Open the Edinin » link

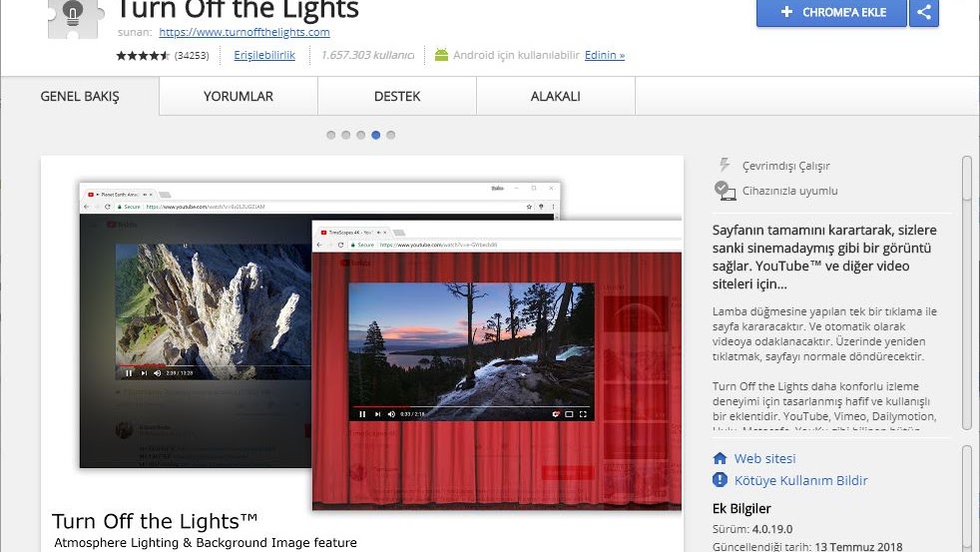(x=605, y=55)
